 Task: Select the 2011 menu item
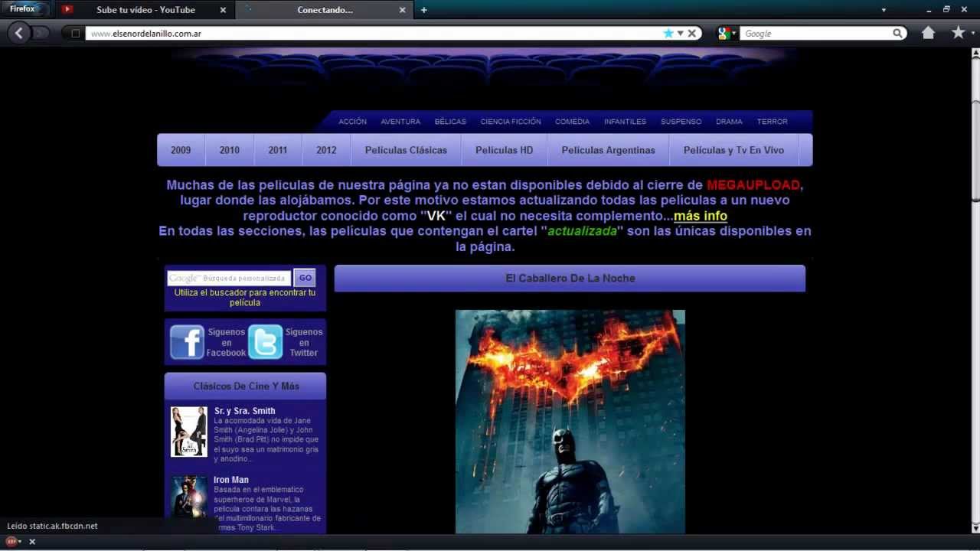[278, 150]
